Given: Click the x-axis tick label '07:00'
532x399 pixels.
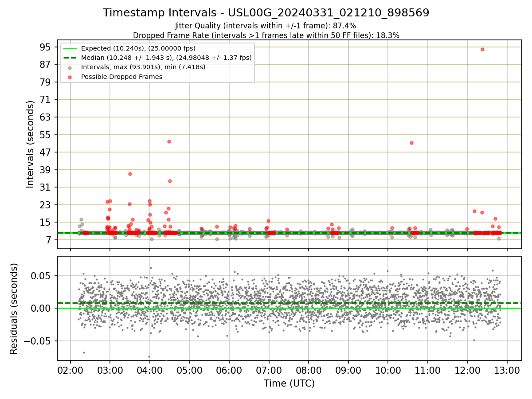Looking at the screenshot, I should pyautogui.click(x=269, y=371).
